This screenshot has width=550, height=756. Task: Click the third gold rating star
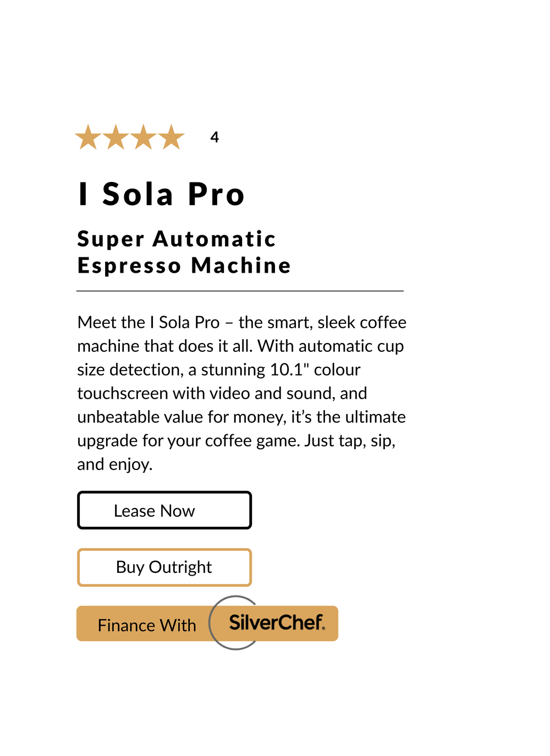(x=144, y=137)
